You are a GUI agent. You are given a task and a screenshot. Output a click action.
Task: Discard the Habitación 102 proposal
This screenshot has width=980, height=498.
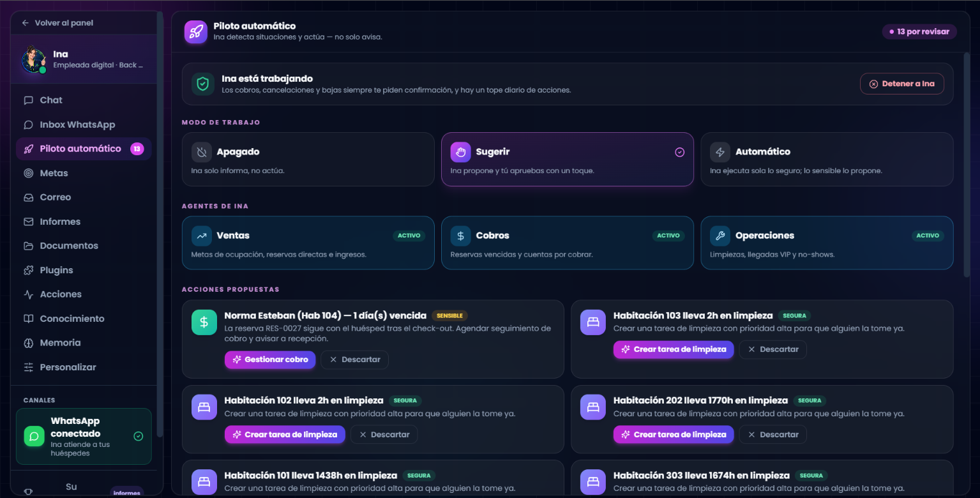pos(384,434)
